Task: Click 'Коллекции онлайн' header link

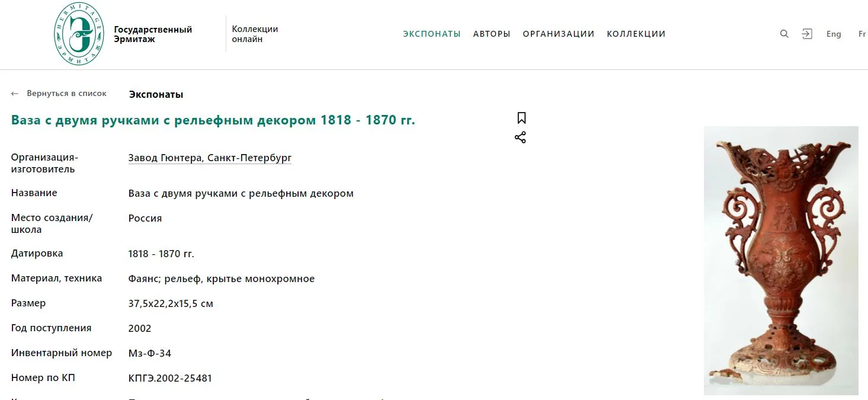Action: click(255, 34)
